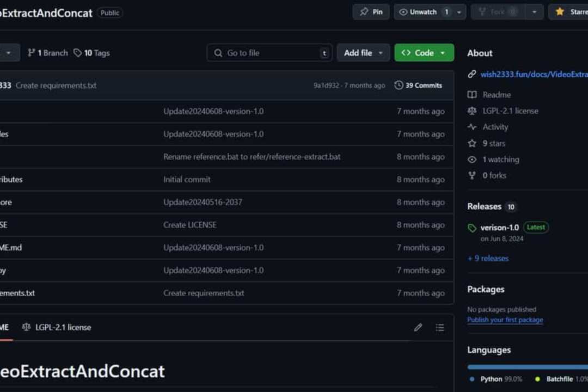The image size is (588, 392).
Task: Open the Add file dropdown
Action: 363,53
